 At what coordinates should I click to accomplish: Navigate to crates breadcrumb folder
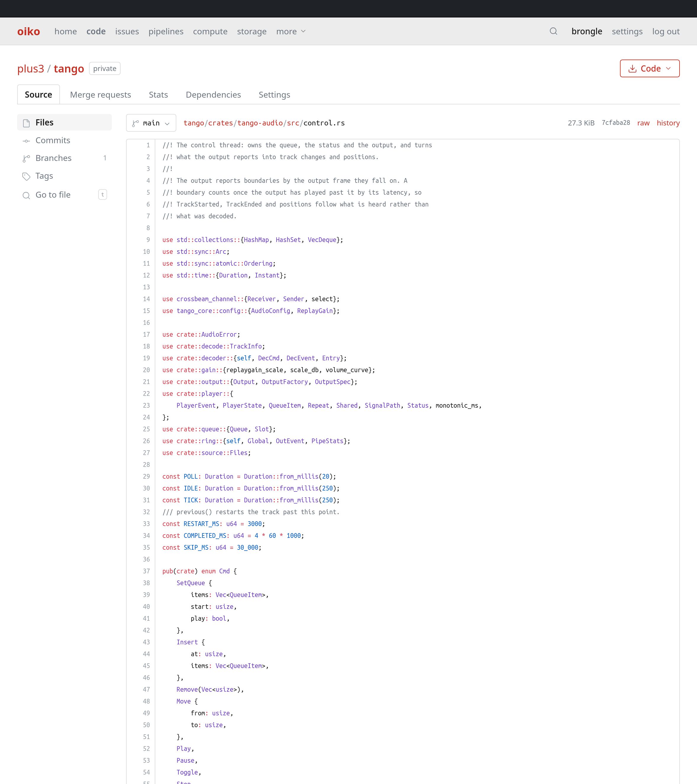click(x=221, y=123)
